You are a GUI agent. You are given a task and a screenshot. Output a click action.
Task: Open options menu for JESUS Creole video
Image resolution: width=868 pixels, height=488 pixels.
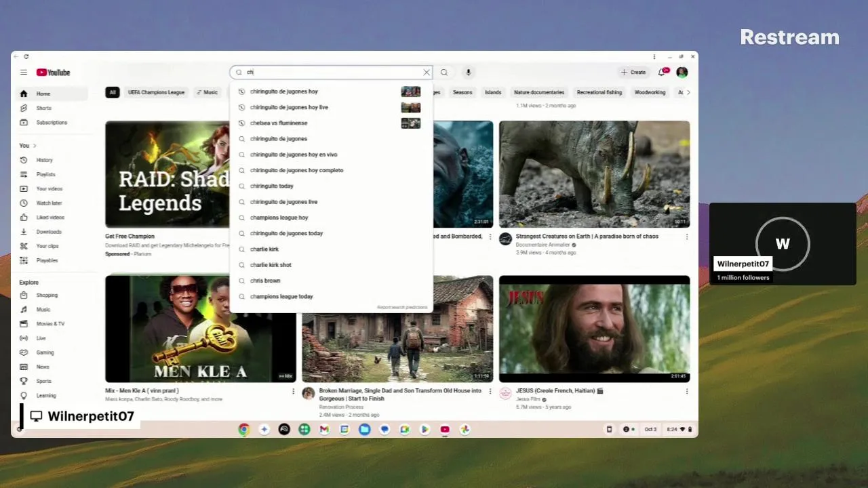pyautogui.click(x=686, y=391)
